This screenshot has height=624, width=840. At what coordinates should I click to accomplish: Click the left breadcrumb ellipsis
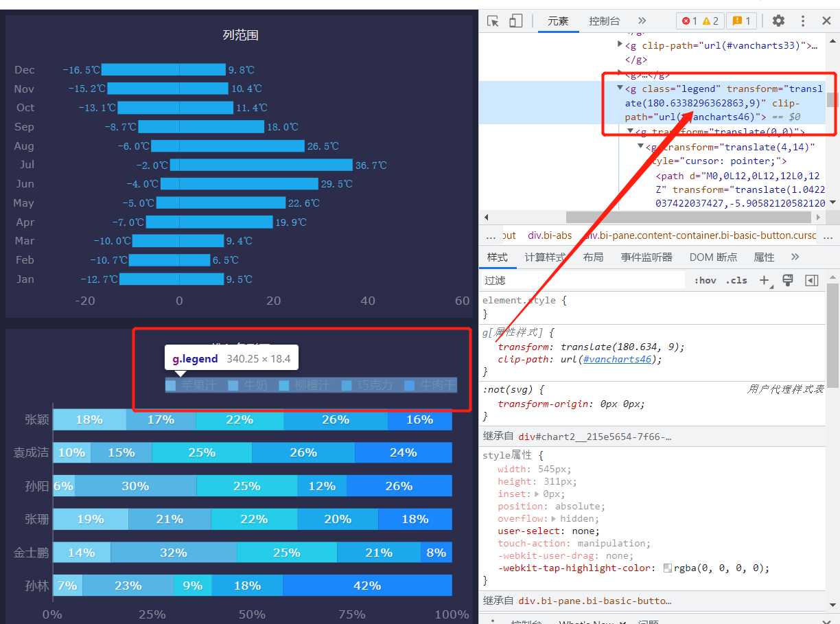click(490, 235)
